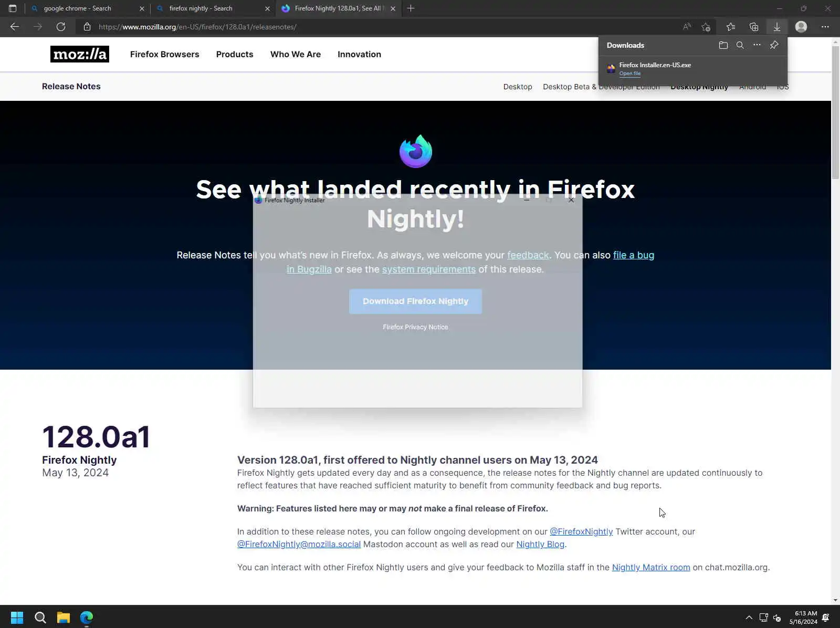Toggle the Downloads toolbar button
The image size is (840, 628).
[777, 27]
